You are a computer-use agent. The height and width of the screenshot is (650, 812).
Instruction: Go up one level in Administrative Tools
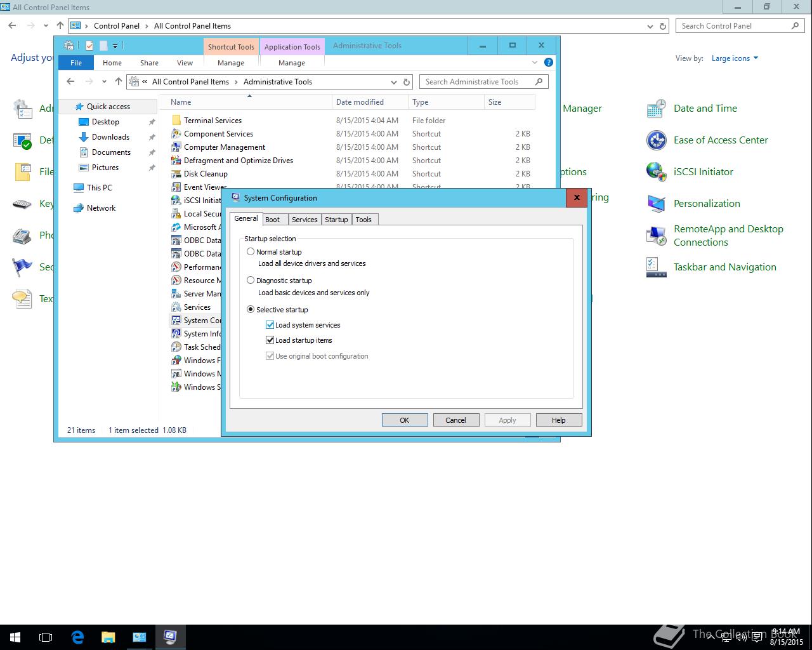[119, 82]
